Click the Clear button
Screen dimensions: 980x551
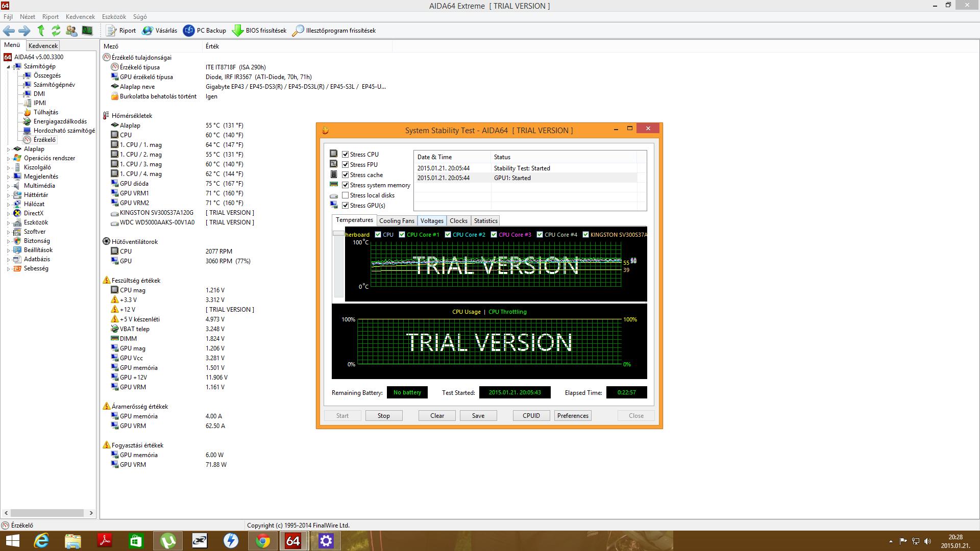click(x=437, y=416)
